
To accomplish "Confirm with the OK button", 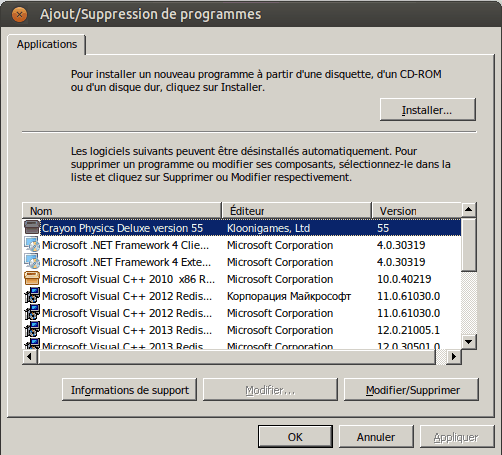I will 295,437.
